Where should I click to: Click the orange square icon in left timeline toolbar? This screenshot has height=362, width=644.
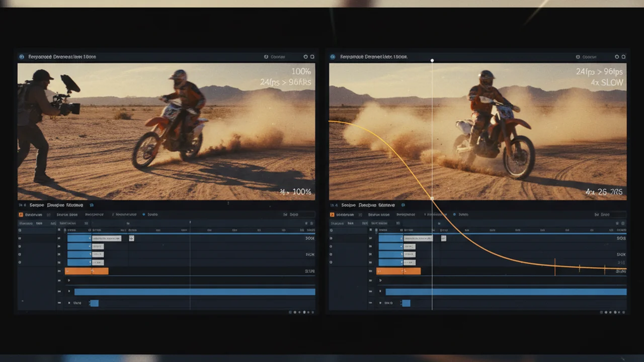[21, 214]
